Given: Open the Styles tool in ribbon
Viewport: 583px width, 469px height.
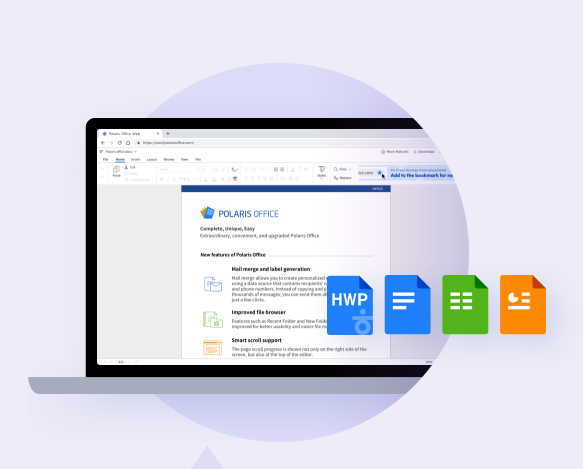Looking at the screenshot, I should pyautogui.click(x=322, y=172).
